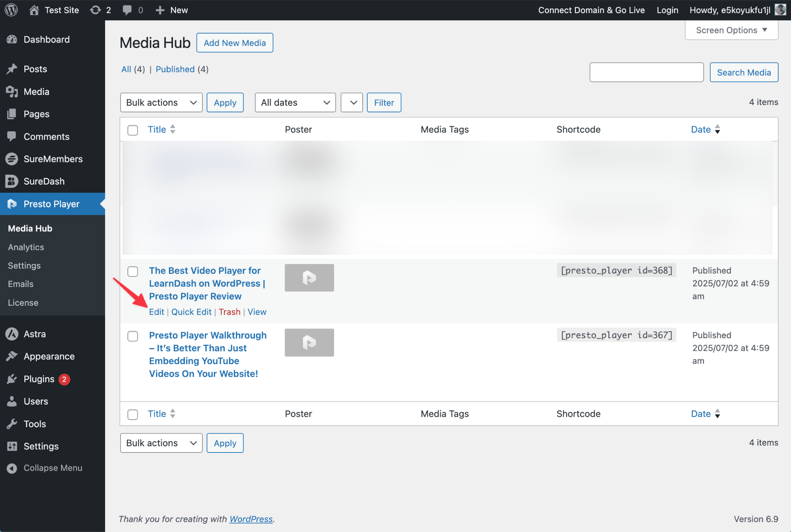Viewport: 791px width, 532px height.
Task: Open the WordPress logo menu
Action: (10, 10)
